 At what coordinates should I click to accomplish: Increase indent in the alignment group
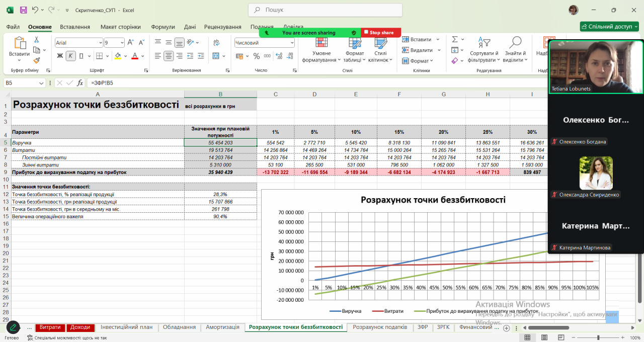[202, 56]
